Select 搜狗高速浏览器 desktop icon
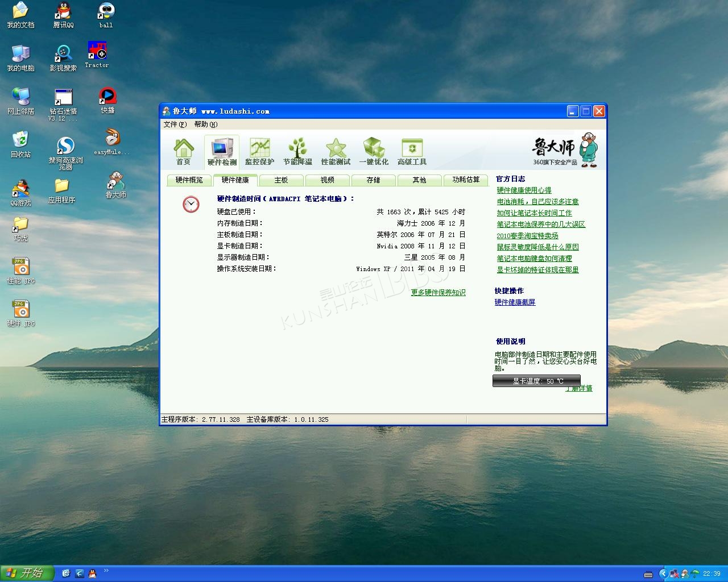The image size is (728, 582). click(66, 153)
